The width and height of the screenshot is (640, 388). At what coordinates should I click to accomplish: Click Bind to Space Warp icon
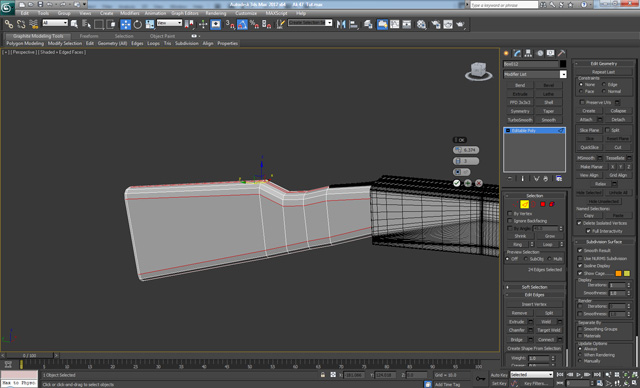(x=33, y=24)
